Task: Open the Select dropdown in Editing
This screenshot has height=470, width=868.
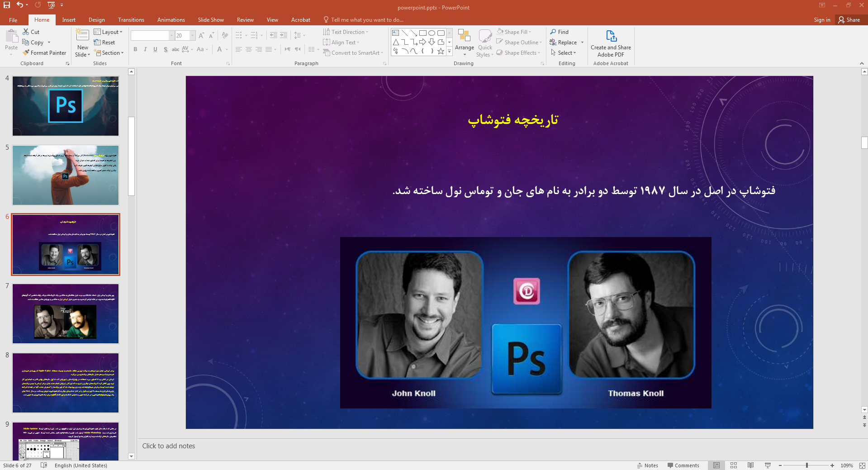Action: pos(563,53)
